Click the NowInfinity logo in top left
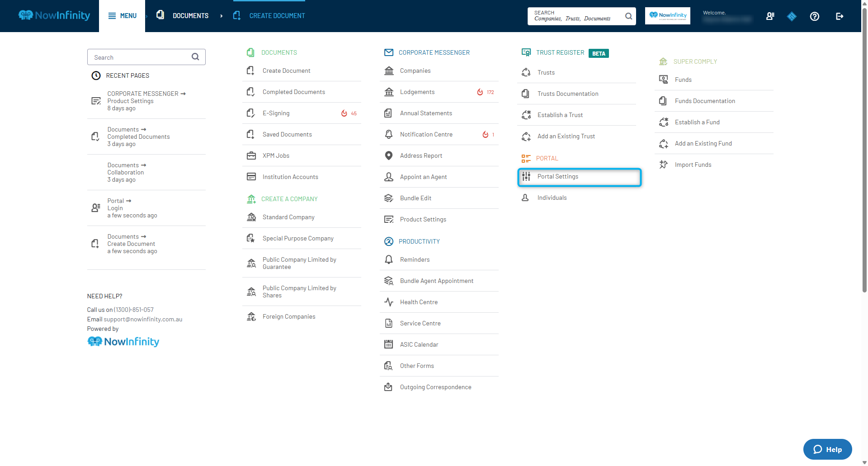The width and height of the screenshot is (868, 466). (x=54, y=15)
